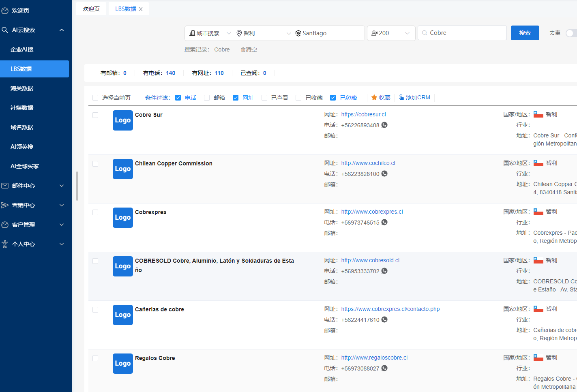The image size is (577, 392).
Task: Click the location pin icon beside 智利
Action: [x=239, y=33]
